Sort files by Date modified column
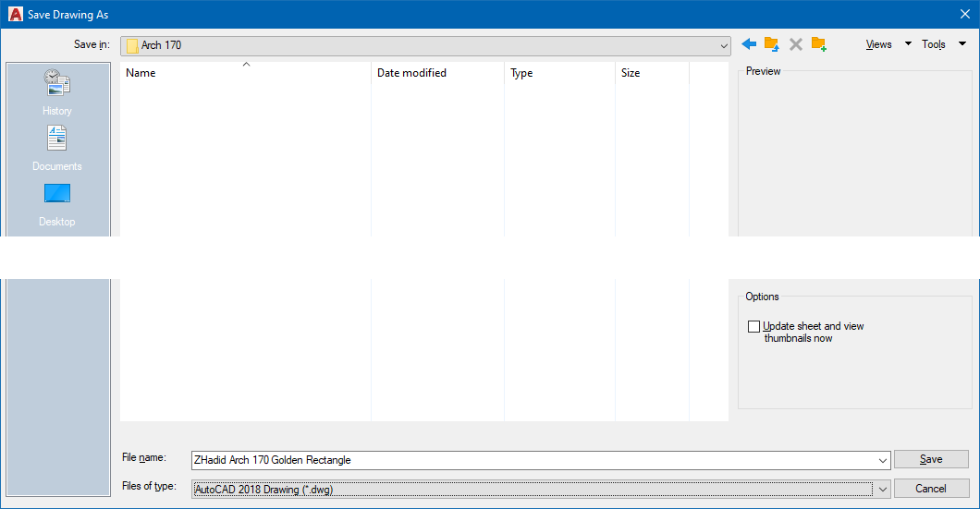The height and width of the screenshot is (509, 980). pyautogui.click(x=437, y=72)
